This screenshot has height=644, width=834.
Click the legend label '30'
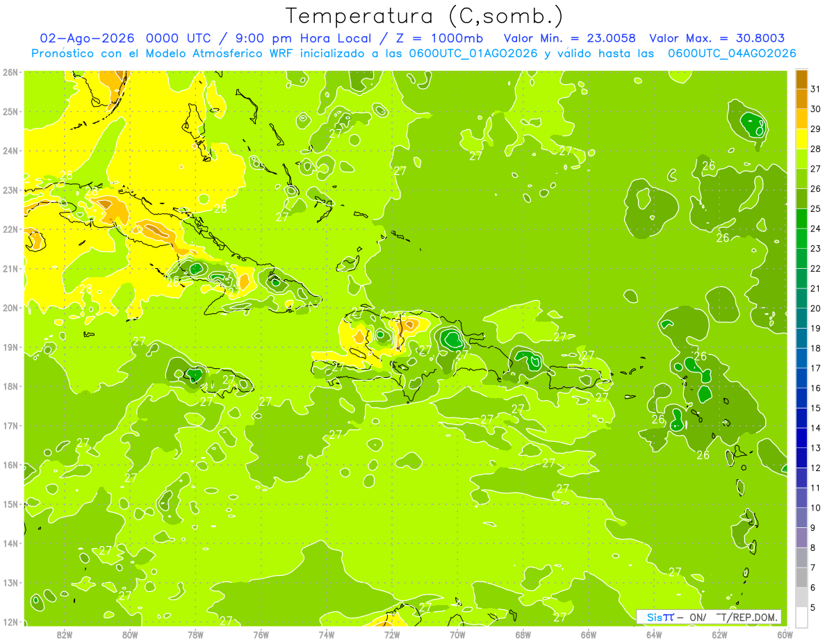click(x=815, y=109)
